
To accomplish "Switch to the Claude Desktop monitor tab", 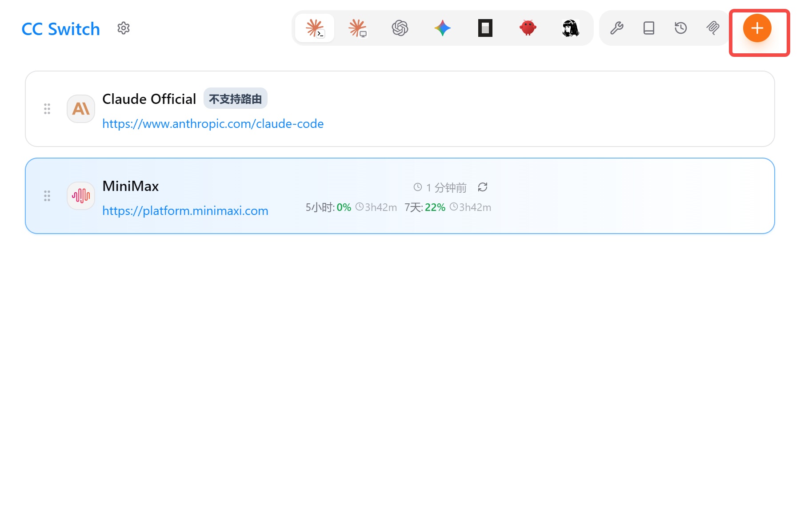I will [357, 28].
